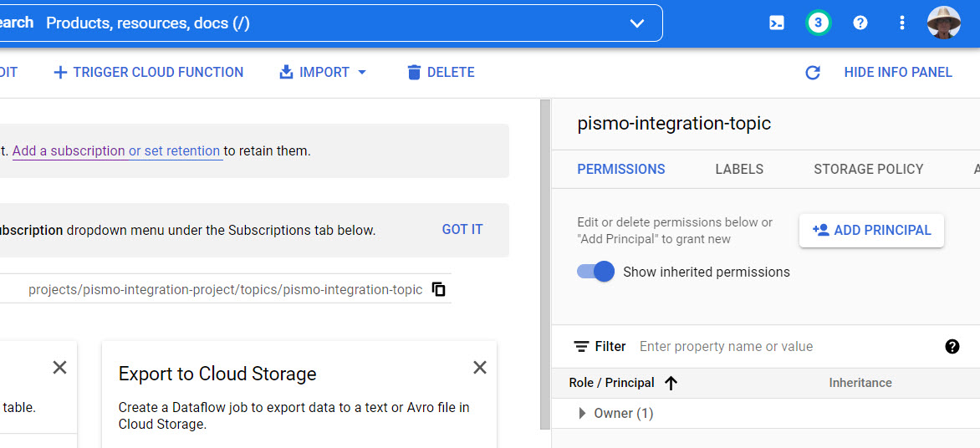Open filter help question mark icon
This screenshot has height=448, width=980.
click(x=952, y=346)
